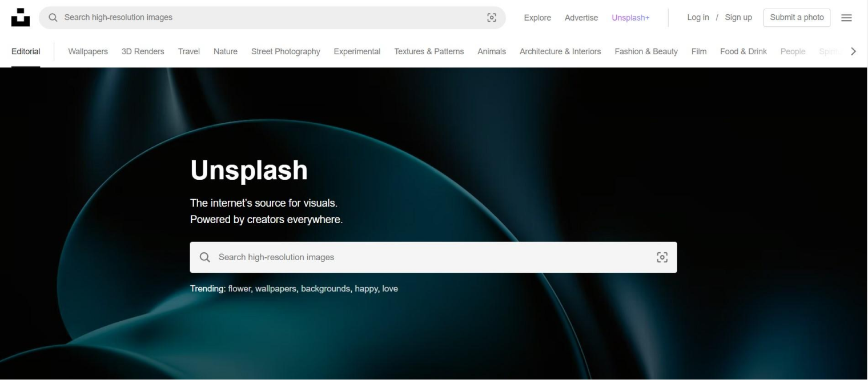Click the Log in link

(x=698, y=18)
